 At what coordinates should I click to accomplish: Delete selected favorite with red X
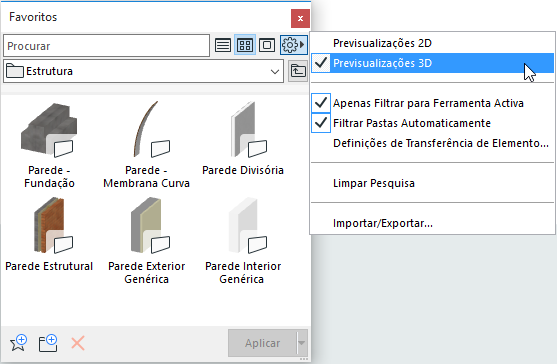coord(78,343)
